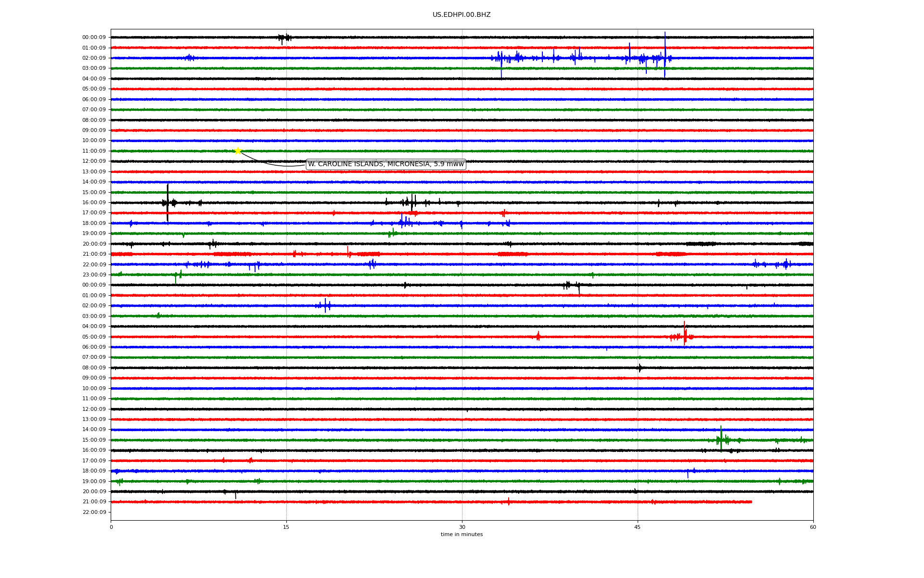Click the large black spike on 16:00:09 trace
Image resolution: width=924 pixels, height=578 pixels.
tap(167, 202)
